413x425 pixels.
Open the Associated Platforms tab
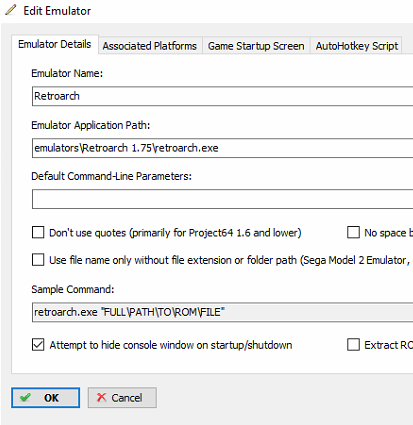point(150,46)
